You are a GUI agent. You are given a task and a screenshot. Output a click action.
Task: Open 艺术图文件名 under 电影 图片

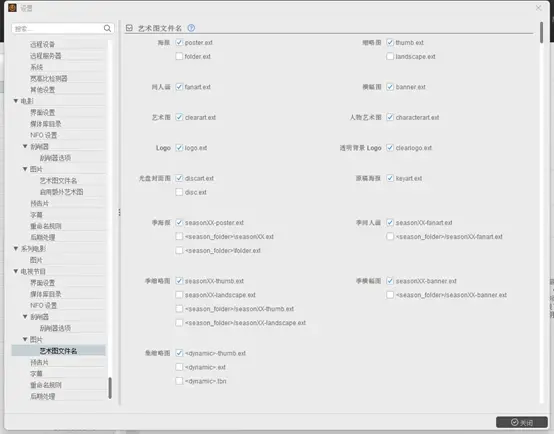[58, 181]
